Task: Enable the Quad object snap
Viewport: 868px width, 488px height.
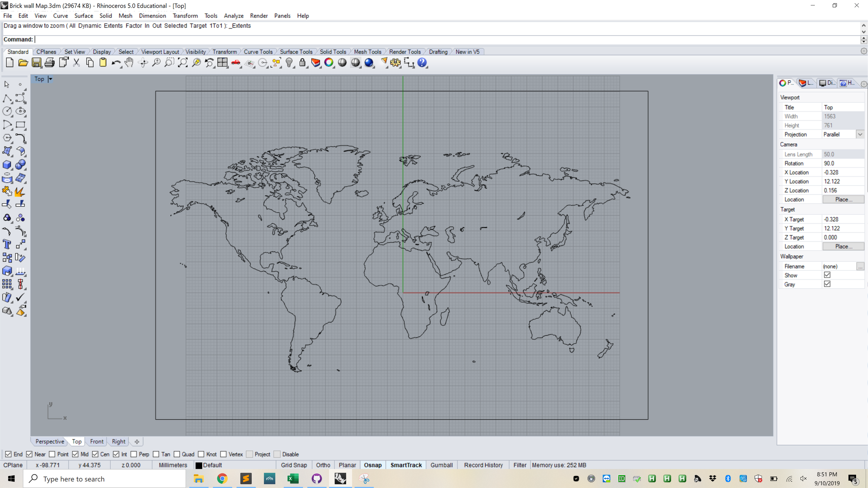Action: [x=178, y=454]
